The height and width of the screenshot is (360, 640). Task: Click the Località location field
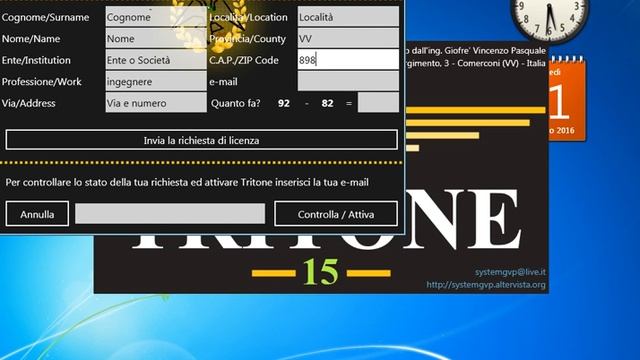click(348, 17)
